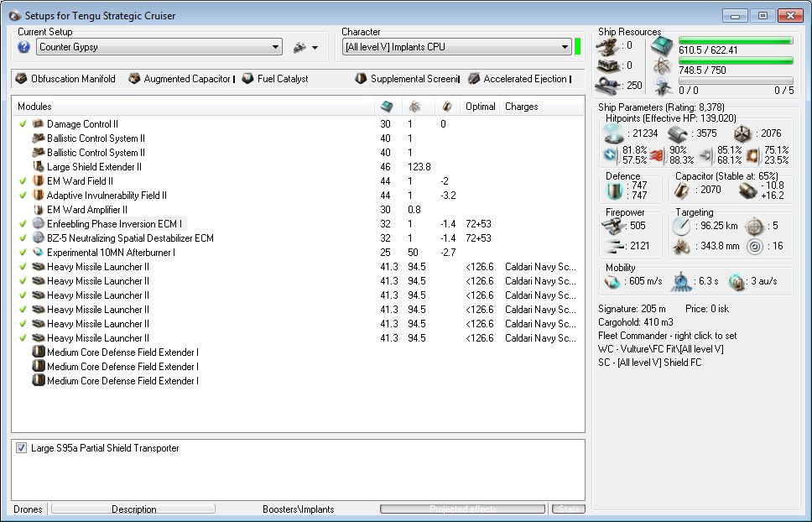
Task: Click the Description button
Action: [133, 509]
